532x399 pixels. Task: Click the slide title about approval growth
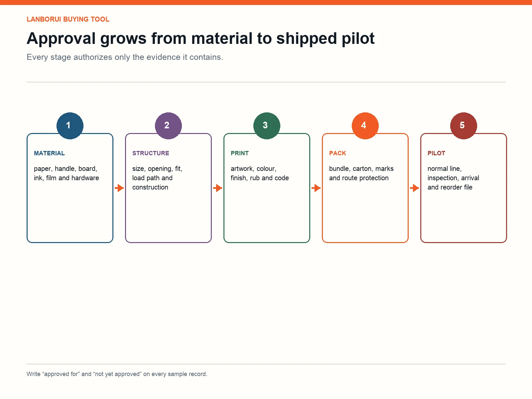(x=200, y=39)
